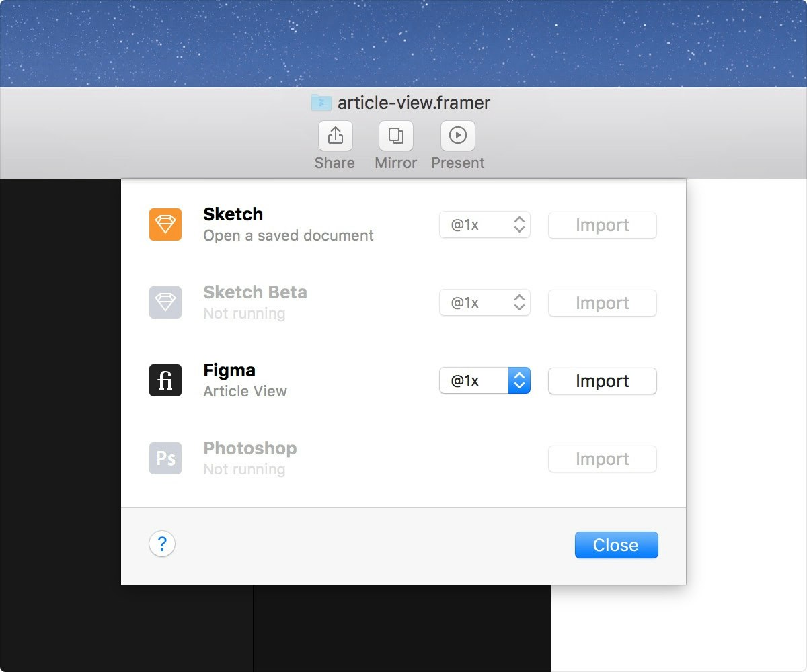
Task: Click the orange Sketch app icon
Action: tap(165, 224)
